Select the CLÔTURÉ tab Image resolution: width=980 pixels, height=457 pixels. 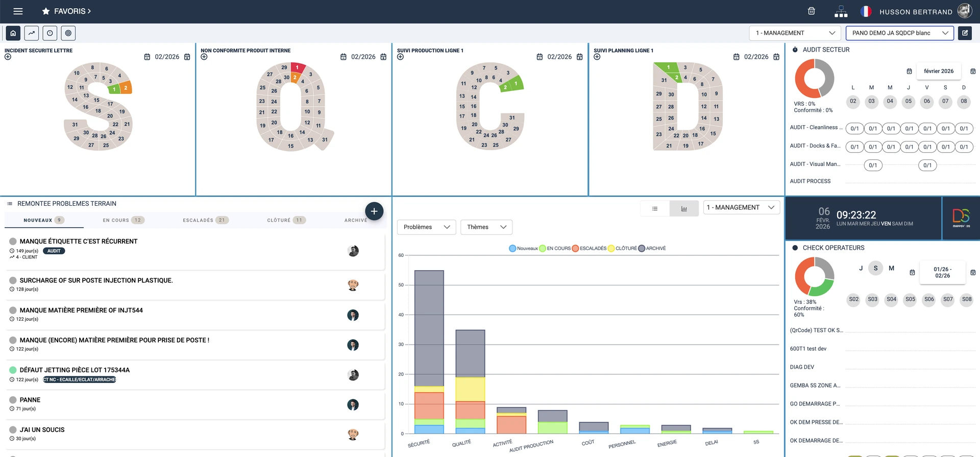pos(286,221)
